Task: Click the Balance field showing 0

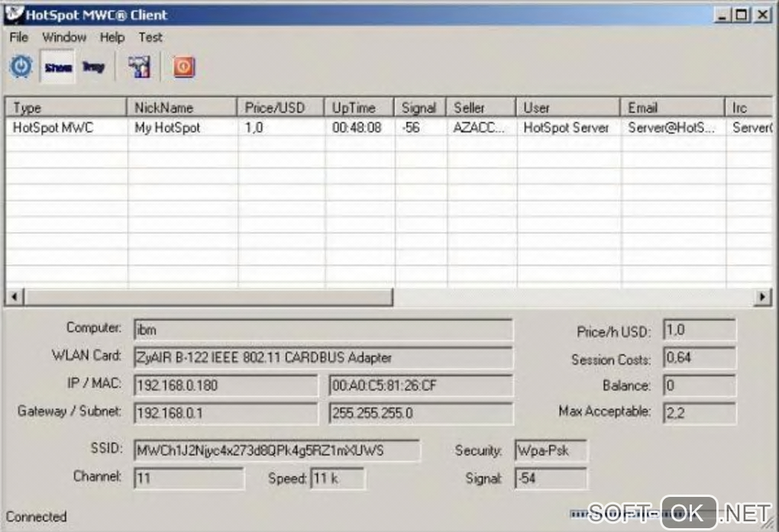Action: tap(700, 385)
